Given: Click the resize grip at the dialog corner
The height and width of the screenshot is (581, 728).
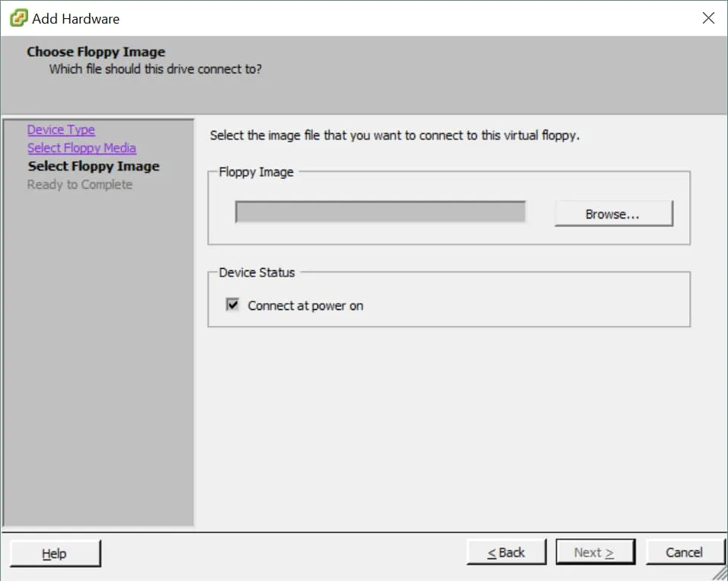Looking at the screenshot, I should click(x=720, y=573).
